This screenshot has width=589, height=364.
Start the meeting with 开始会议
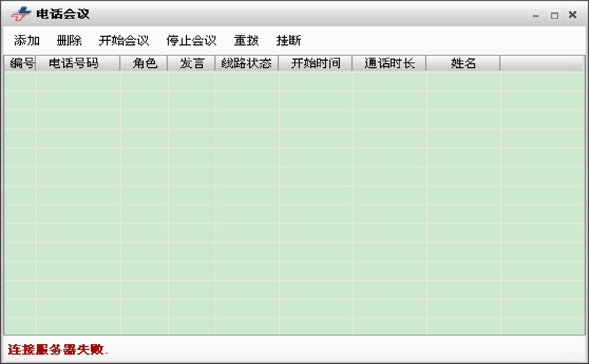click(x=124, y=40)
